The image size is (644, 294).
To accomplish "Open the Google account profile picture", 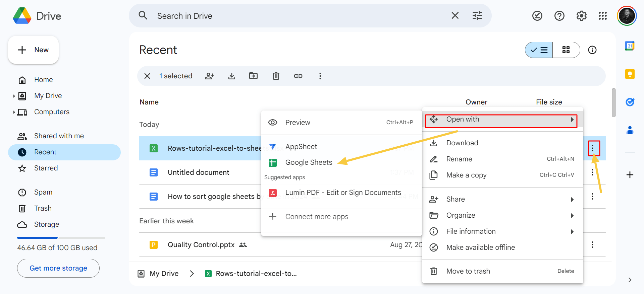I will point(627,16).
